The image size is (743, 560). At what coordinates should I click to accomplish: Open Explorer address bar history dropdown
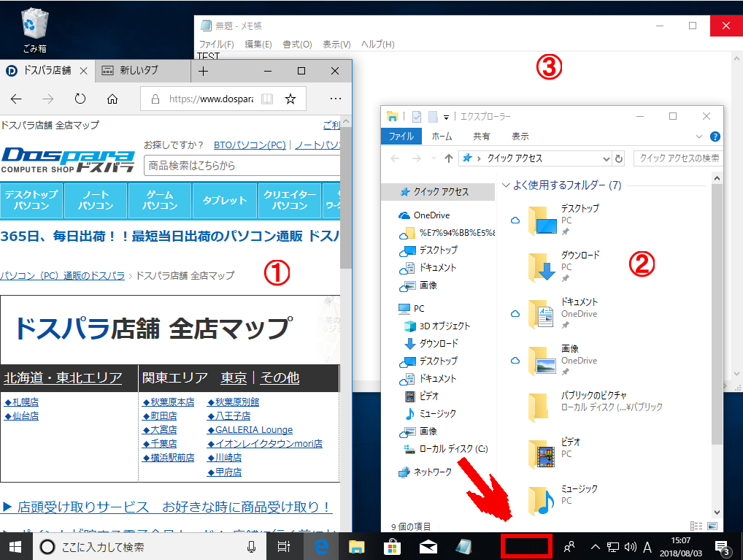point(606,159)
